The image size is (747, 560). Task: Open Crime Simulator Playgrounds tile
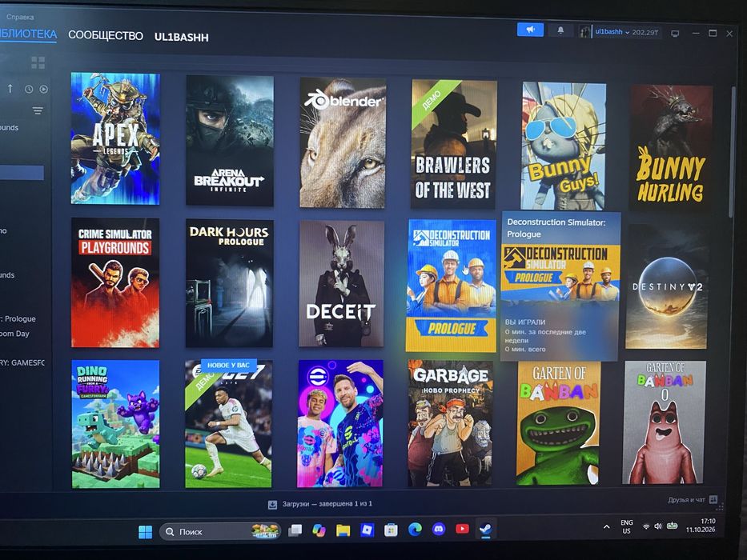(x=115, y=283)
